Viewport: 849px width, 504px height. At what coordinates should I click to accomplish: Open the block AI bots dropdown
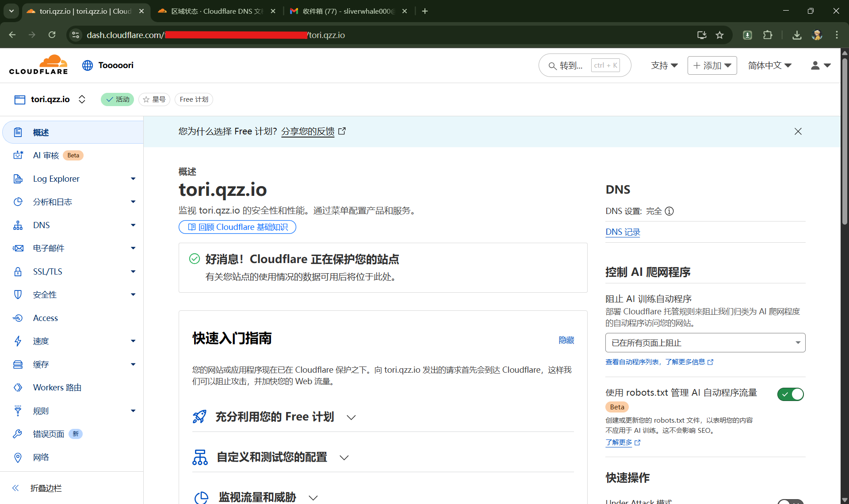705,343
